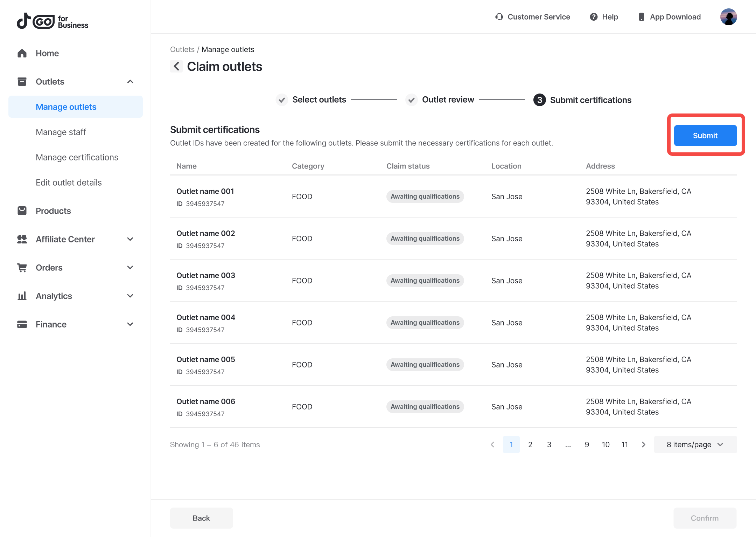Click the Home house icon

point(22,53)
